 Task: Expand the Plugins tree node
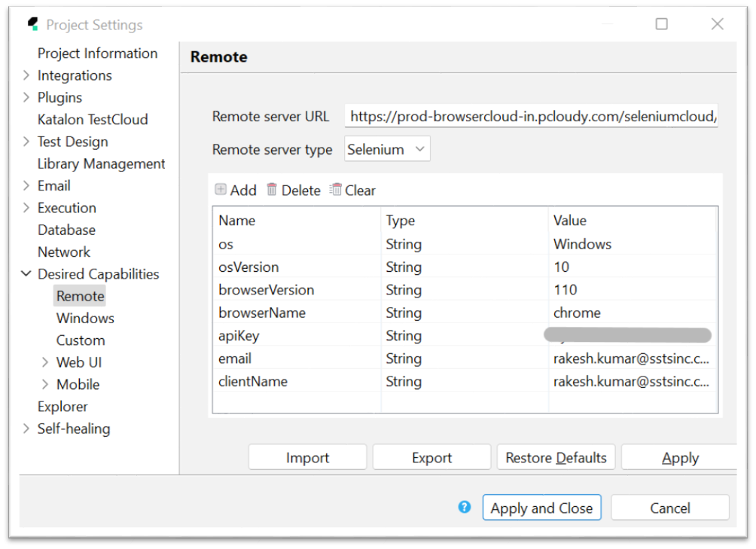pyautogui.click(x=26, y=97)
